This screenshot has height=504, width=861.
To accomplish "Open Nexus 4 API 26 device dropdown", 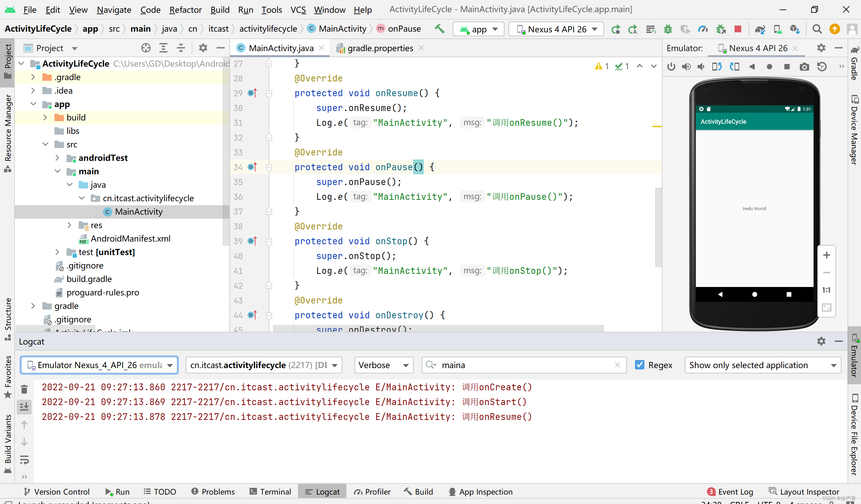I will point(556,29).
